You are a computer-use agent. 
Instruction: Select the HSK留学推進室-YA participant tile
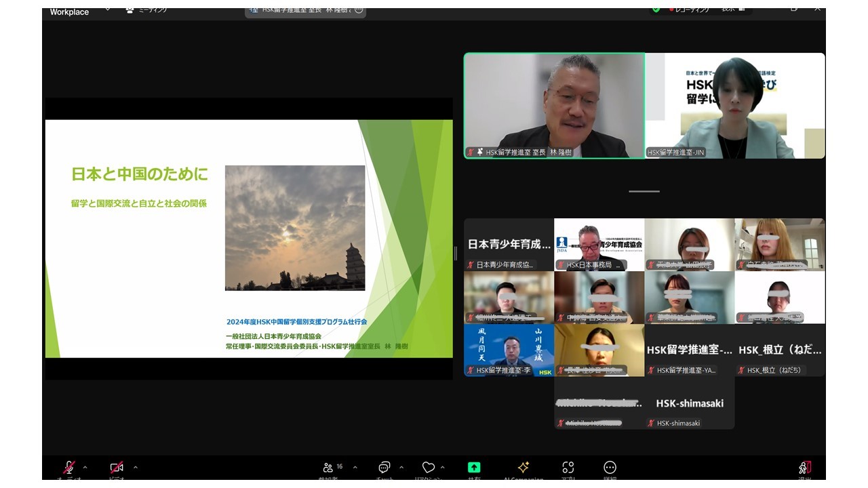tap(690, 350)
